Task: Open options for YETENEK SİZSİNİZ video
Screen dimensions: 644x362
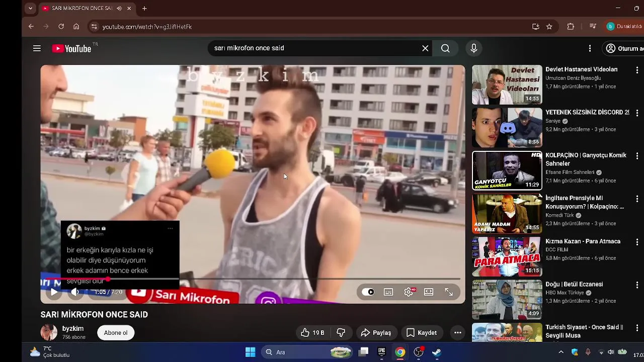Action: click(x=637, y=113)
